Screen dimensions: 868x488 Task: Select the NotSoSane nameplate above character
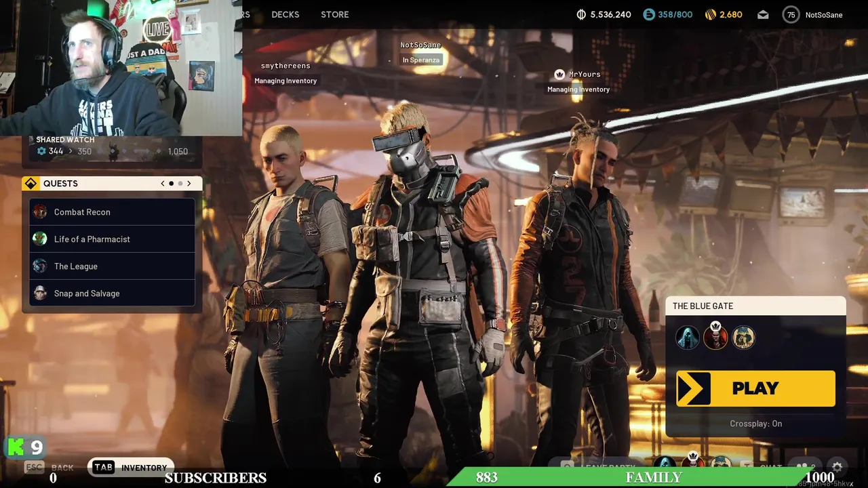(x=420, y=45)
